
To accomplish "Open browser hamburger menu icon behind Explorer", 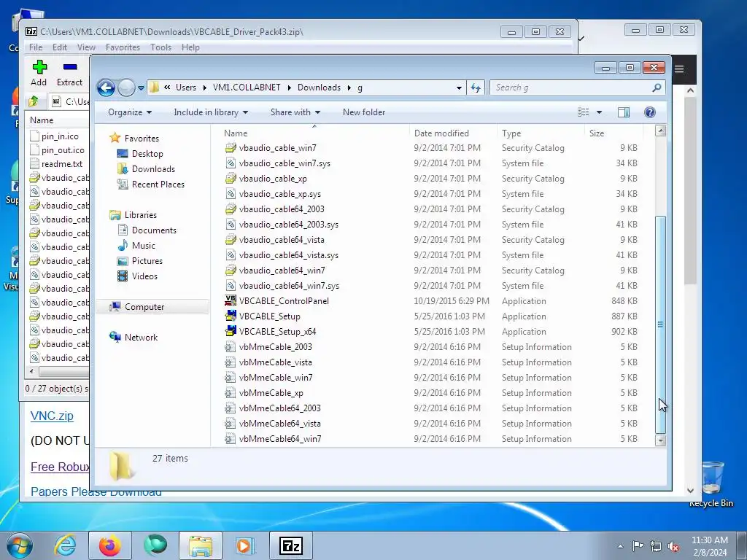I will pos(679,69).
